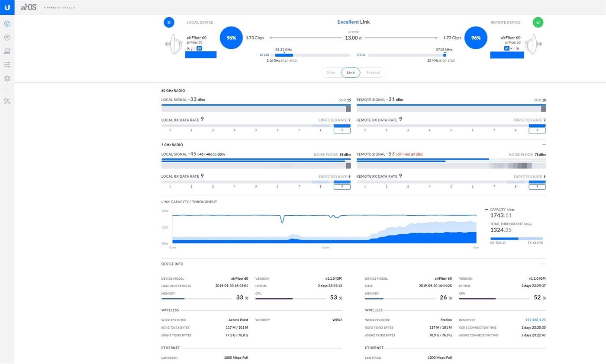Click the 60 GHz frequency channel bar
The image size is (606, 364).
312,55
